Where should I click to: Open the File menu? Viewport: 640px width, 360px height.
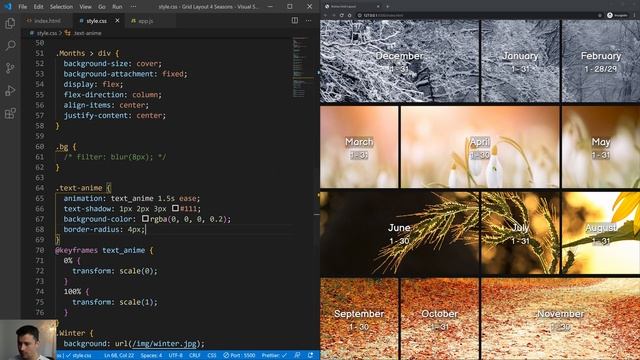[22, 7]
